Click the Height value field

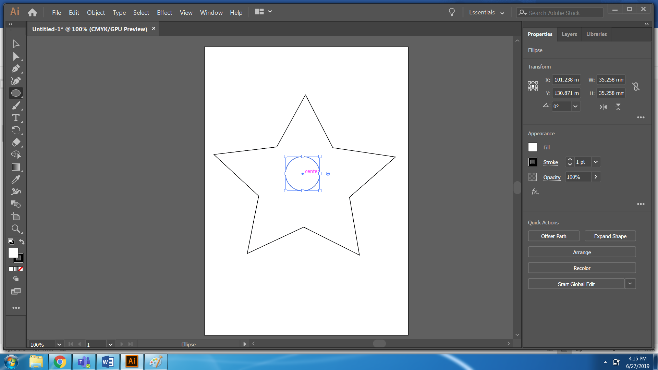tap(611, 93)
